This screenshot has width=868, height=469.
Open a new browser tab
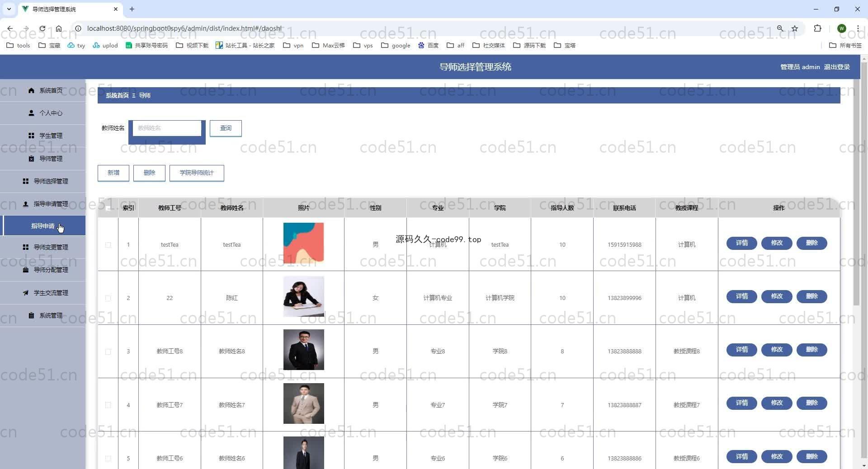(132, 9)
